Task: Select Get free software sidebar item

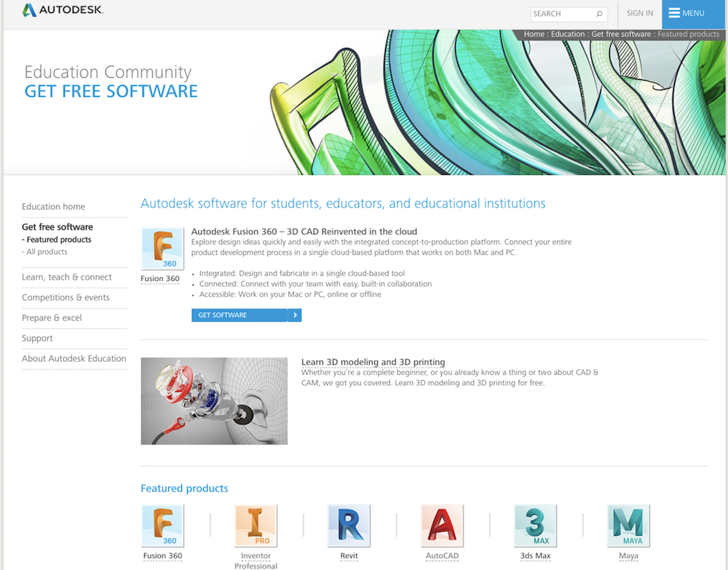Action: [57, 227]
